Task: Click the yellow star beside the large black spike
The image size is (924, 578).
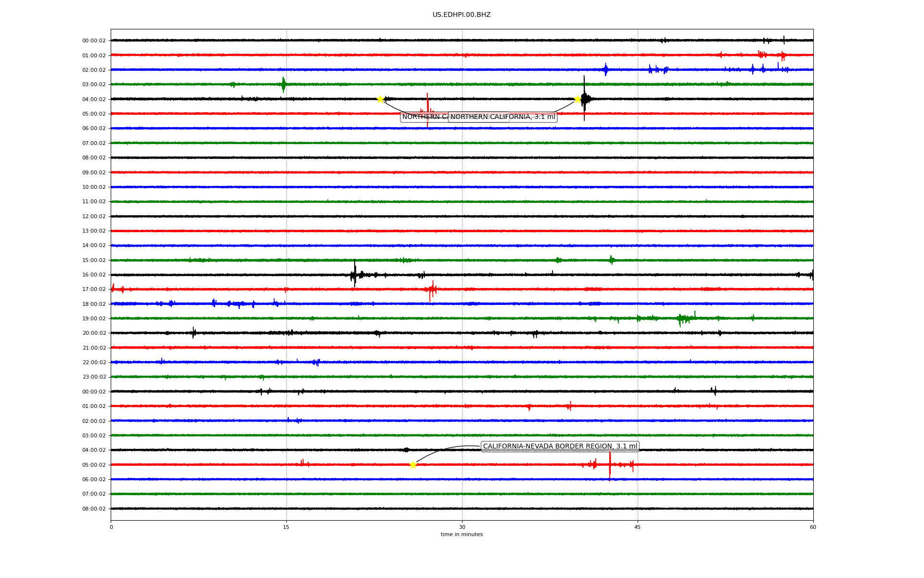Action: click(x=577, y=99)
